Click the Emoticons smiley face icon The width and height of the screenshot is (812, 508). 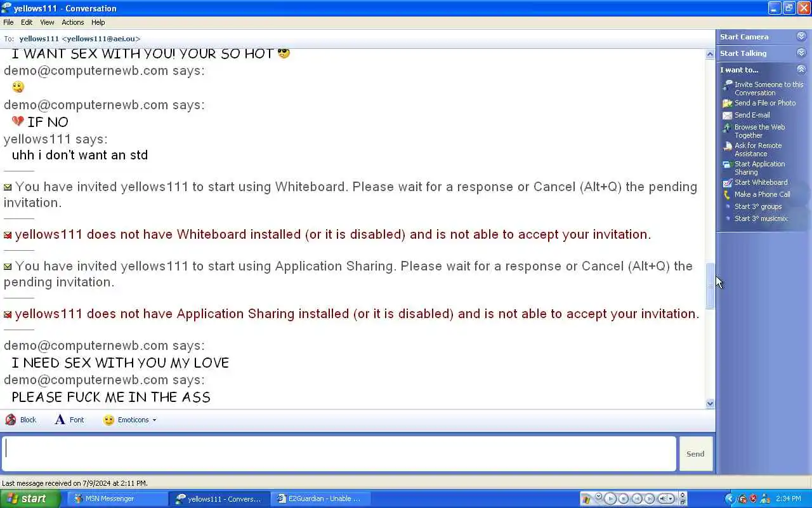coord(108,420)
